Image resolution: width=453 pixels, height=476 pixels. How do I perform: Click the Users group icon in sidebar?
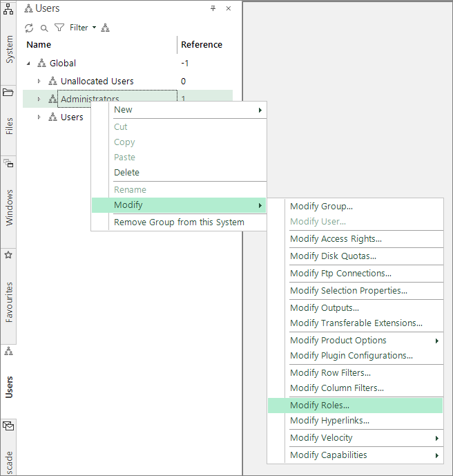point(8,351)
